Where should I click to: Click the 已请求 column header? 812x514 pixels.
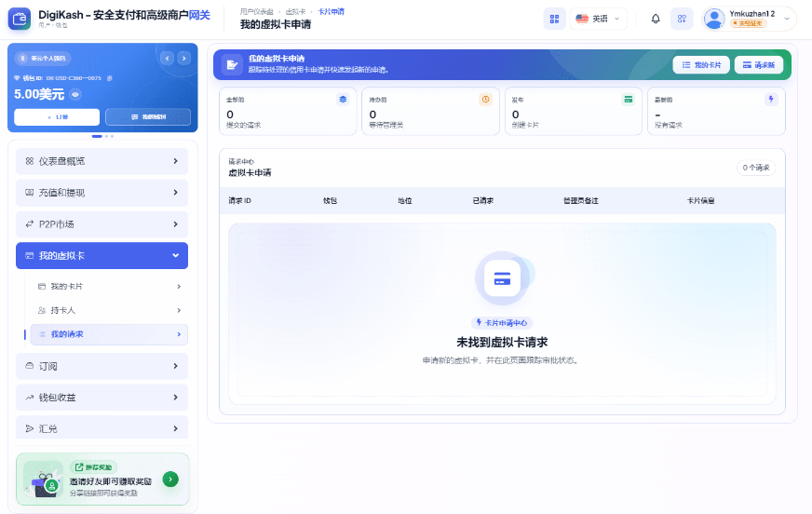pos(483,201)
